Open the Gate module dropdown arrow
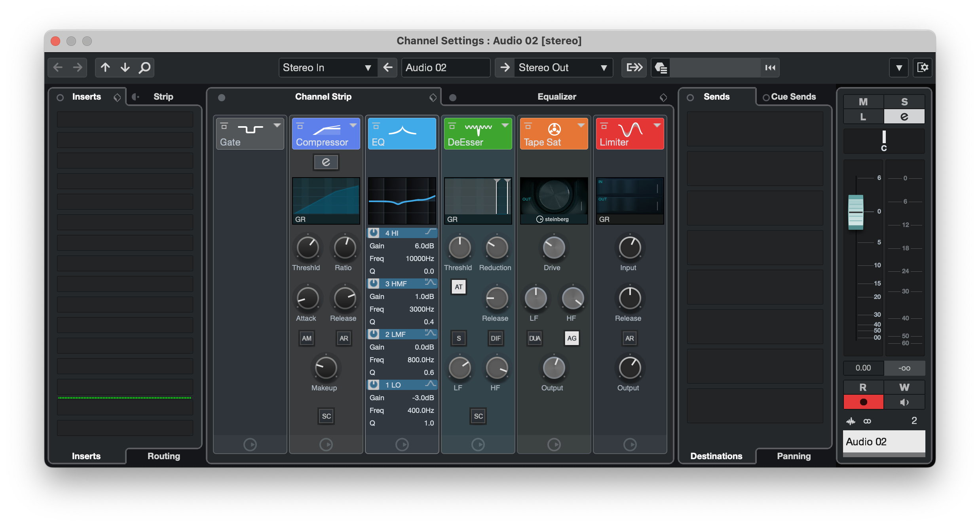 coord(277,125)
